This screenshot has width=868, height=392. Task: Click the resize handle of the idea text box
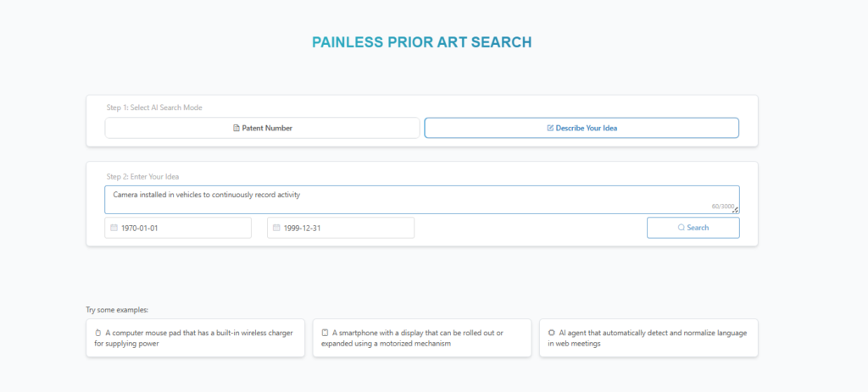(x=736, y=211)
